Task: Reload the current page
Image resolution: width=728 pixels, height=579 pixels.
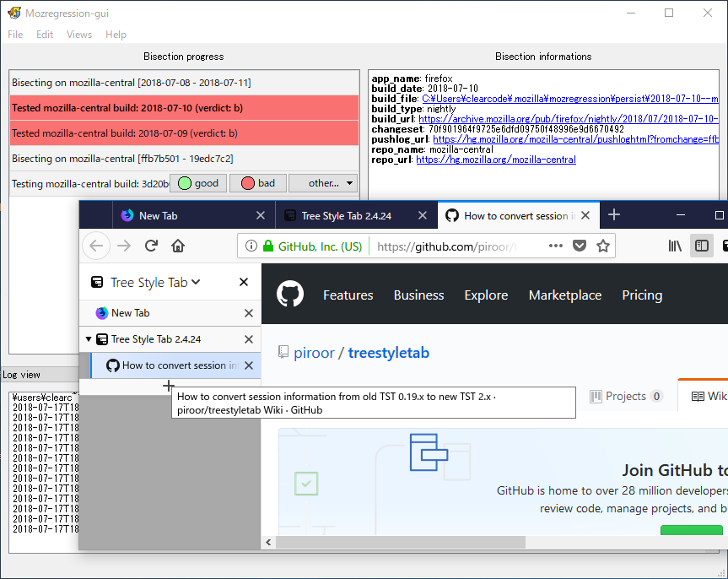Action: 151,246
